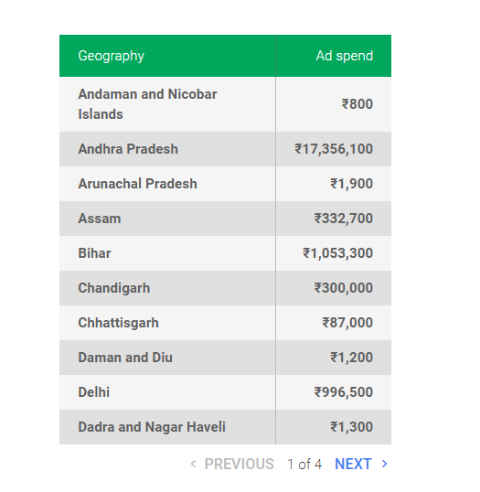The height and width of the screenshot is (492, 480).
Task: Click the Chhattisgarh row
Action: click(225, 323)
